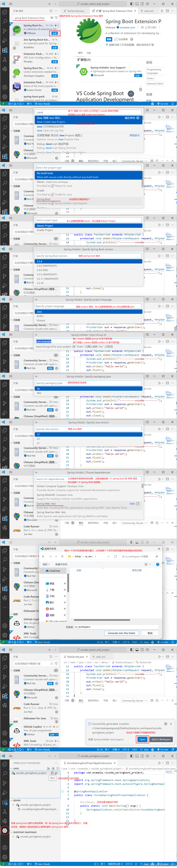Expand OneDrive node in folder dialog
177x868 pixels.
click(x=42, y=571)
